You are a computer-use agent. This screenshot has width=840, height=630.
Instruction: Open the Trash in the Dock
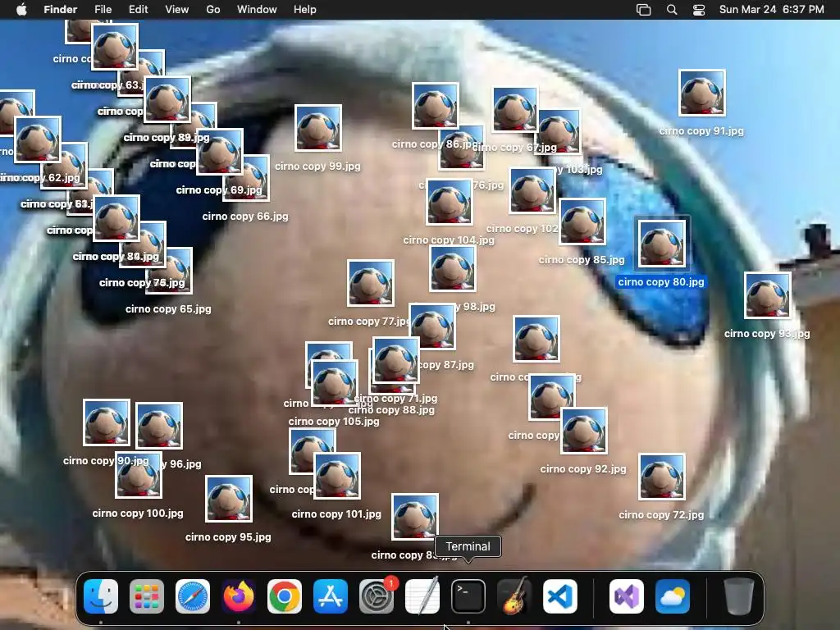point(739,596)
